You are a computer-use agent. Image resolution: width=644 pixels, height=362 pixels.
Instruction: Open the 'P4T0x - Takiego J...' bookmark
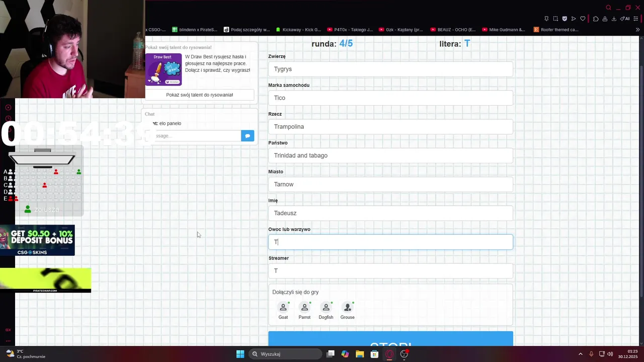(x=350, y=30)
